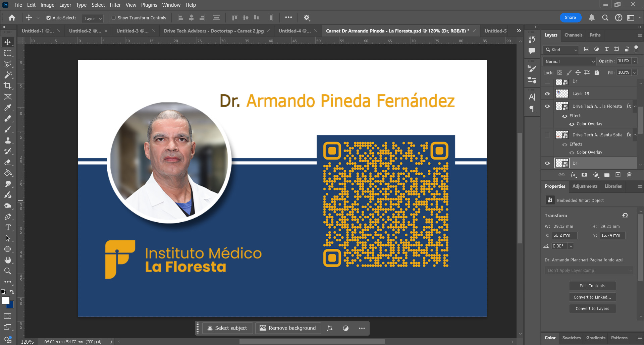Viewport: 644px width, 345px height.
Task: Switch to the Channels tab
Action: point(573,35)
